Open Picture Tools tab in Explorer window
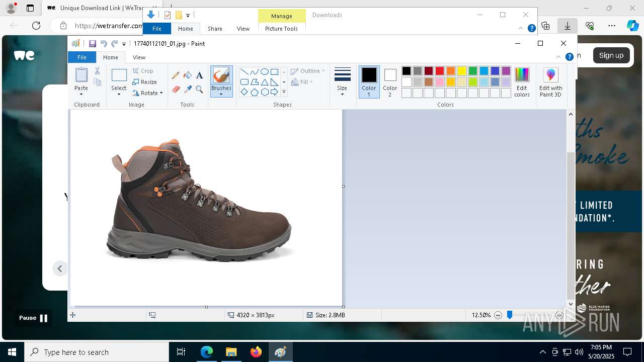644x362 pixels. [x=281, y=29]
